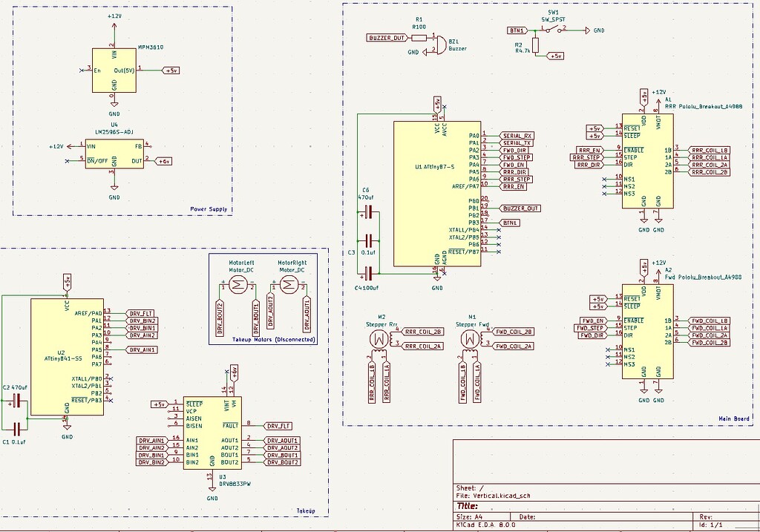Click the DRV8833PW motor driver body
Screen dimensions: 760x532
coord(212,434)
